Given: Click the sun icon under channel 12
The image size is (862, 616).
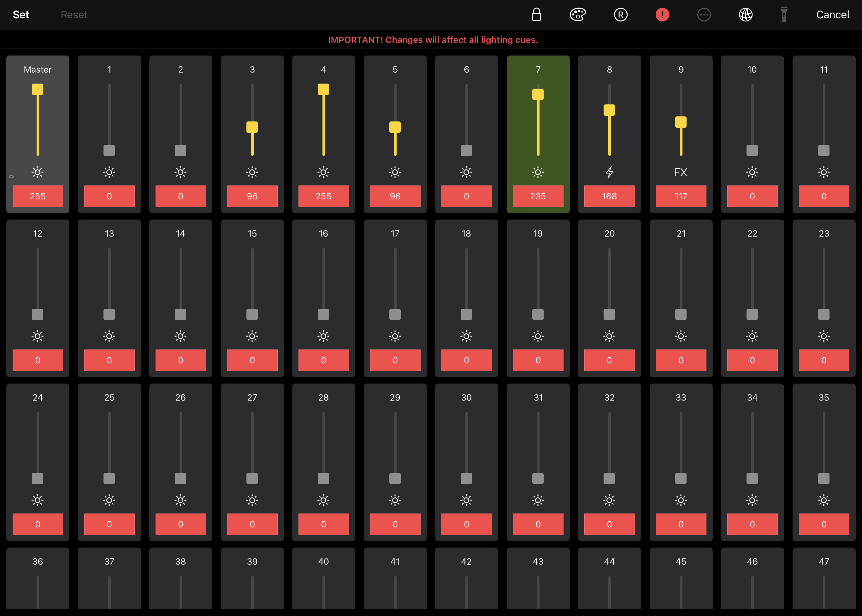Looking at the screenshot, I should coord(38,336).
